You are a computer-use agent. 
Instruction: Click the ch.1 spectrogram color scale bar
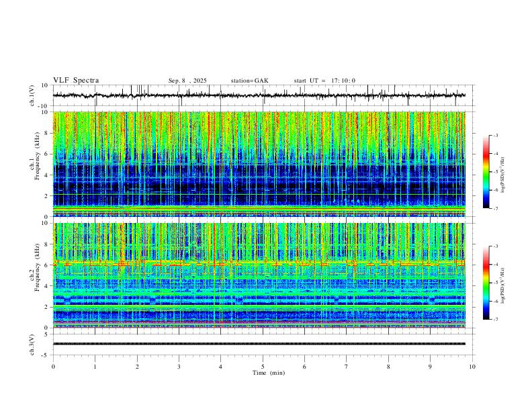pyautogui.click(x=486, y=172)
